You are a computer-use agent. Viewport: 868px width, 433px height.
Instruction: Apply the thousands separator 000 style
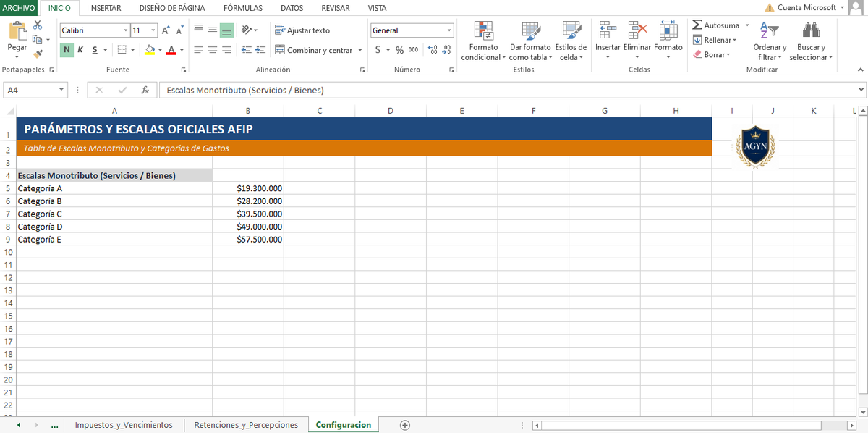[413, 50]
